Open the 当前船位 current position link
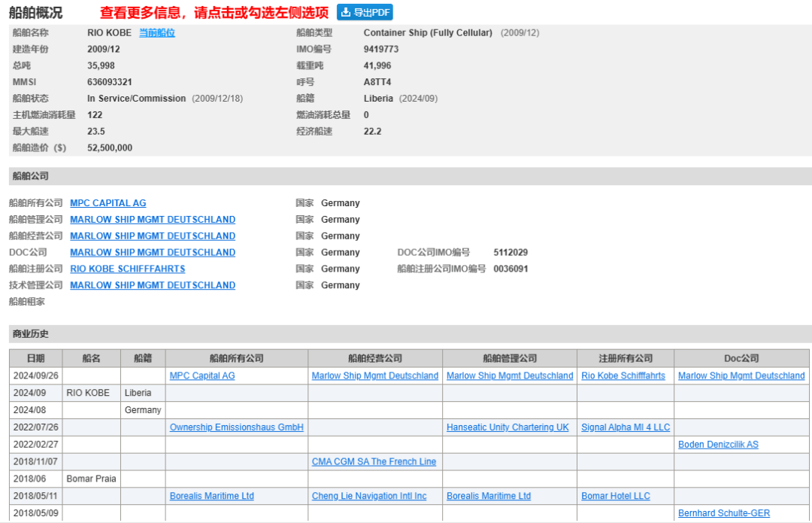Image resolution: width=812 pixels, height=523 pixels. coord(156,33)
